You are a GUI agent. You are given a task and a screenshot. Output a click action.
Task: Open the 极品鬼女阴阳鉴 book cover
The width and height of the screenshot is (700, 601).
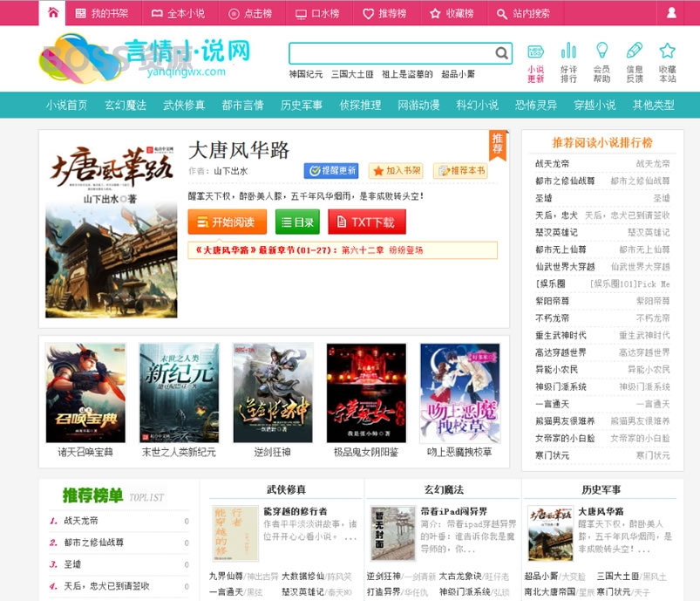[366, 393]
